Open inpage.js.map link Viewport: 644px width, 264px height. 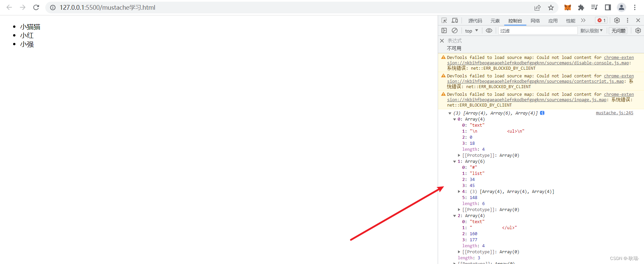coord(527,100)
